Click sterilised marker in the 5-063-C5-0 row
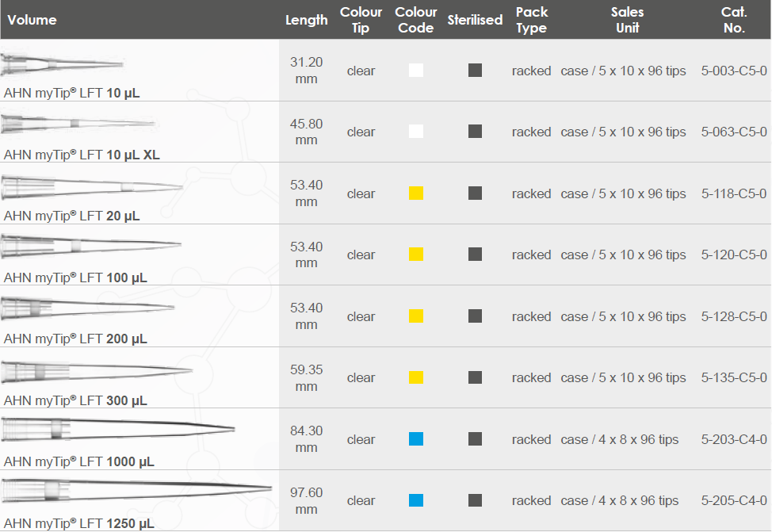Viewport: 772px width, 532px height. coord(475,131)
